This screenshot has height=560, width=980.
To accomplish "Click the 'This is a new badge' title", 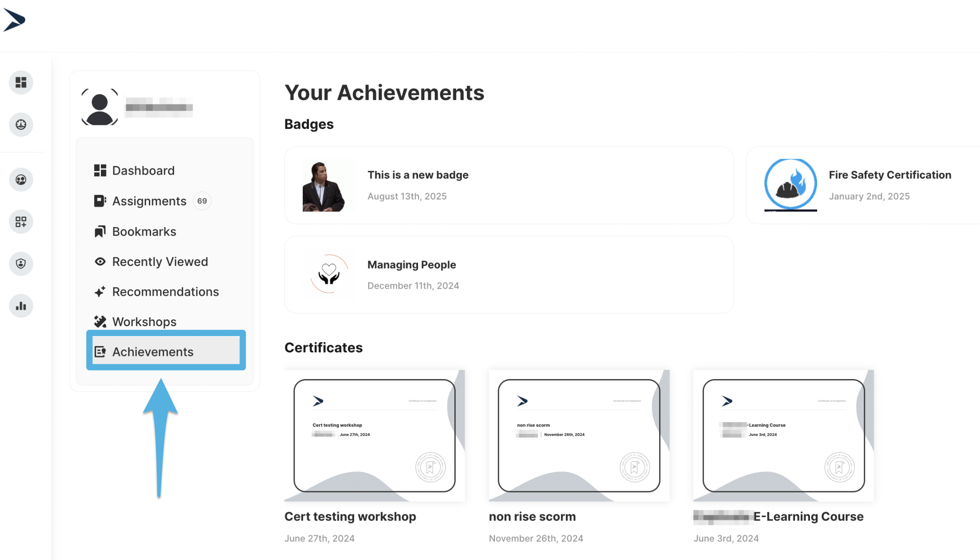I will click(418, 175).
